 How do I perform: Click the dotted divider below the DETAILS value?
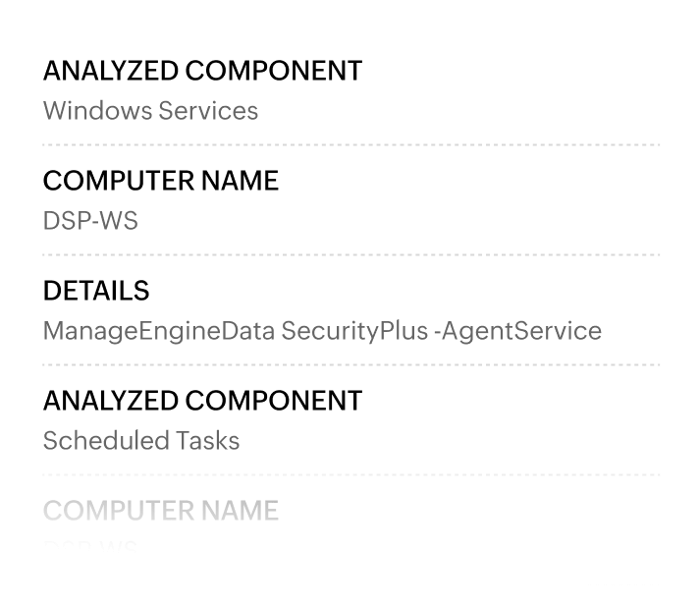(350, 364)
